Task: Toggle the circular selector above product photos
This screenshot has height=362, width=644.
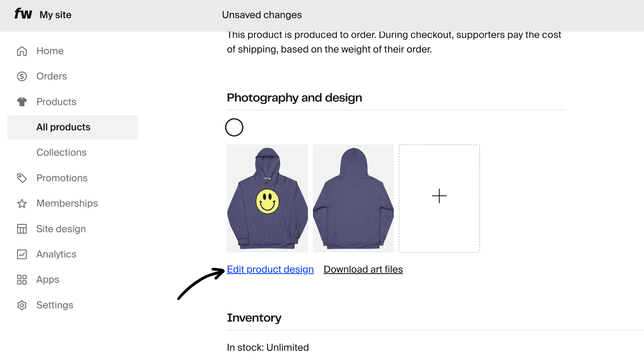Action: tap(234, 127)
